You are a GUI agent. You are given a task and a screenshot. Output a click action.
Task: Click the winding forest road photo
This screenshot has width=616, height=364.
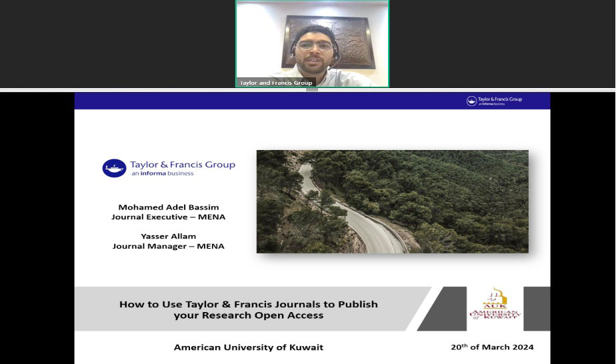tap(393, 201)
